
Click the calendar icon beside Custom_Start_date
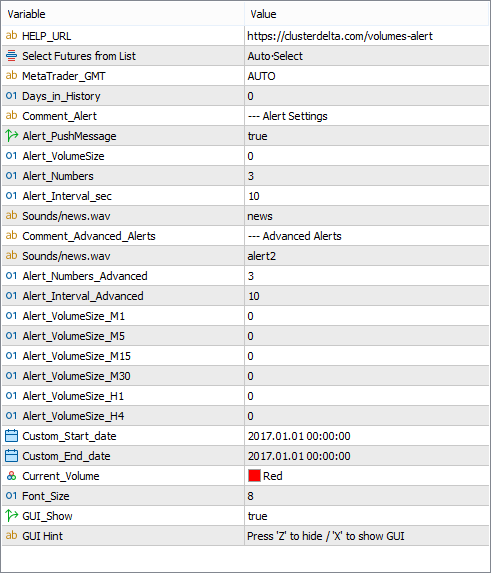pyautogui.click(x=11, y=436)
